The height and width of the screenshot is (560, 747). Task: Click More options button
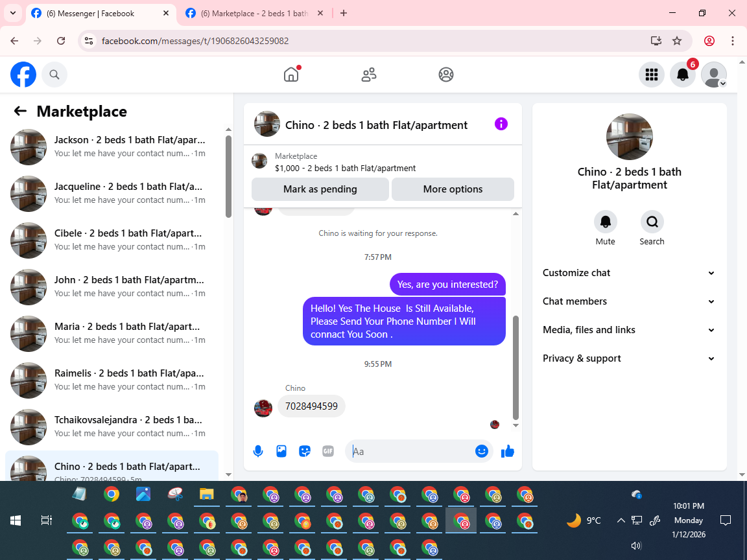tap(453, 189)
